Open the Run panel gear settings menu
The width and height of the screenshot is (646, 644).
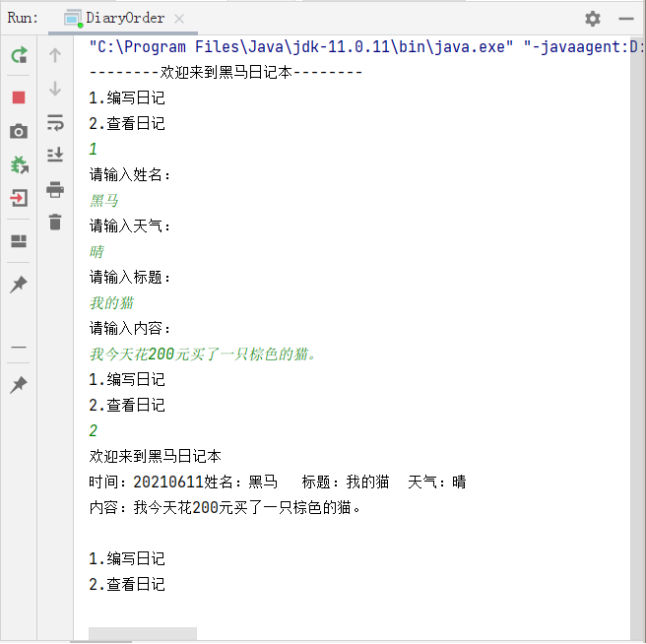592,18
